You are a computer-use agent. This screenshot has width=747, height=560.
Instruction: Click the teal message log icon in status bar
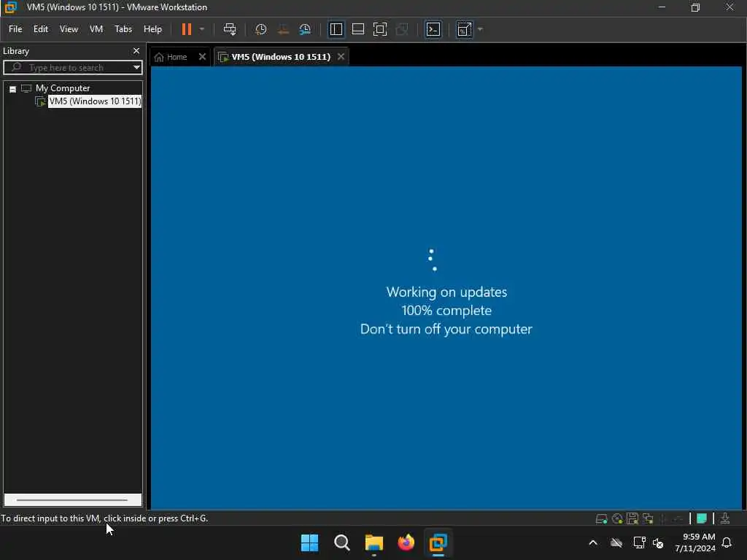[x=702, y=518]
